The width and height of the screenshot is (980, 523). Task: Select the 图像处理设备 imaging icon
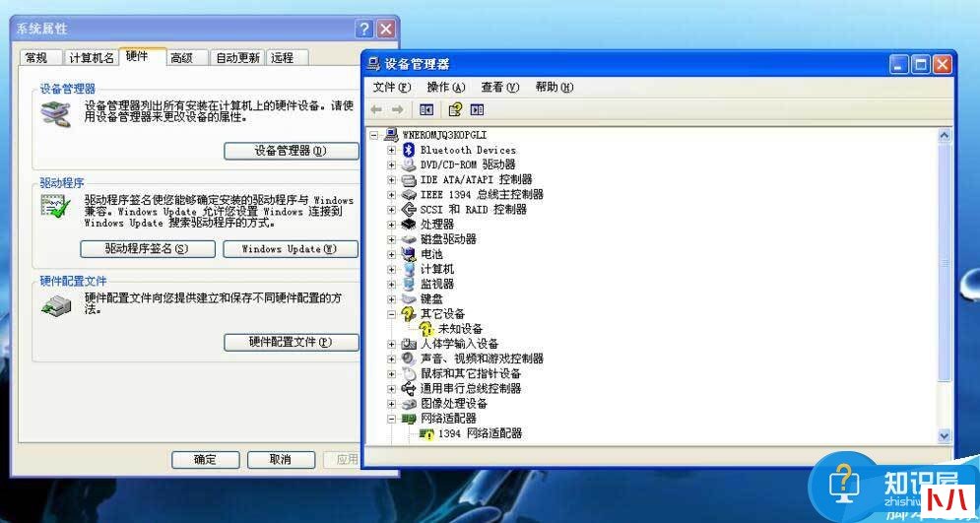click(x=409, y=404)
